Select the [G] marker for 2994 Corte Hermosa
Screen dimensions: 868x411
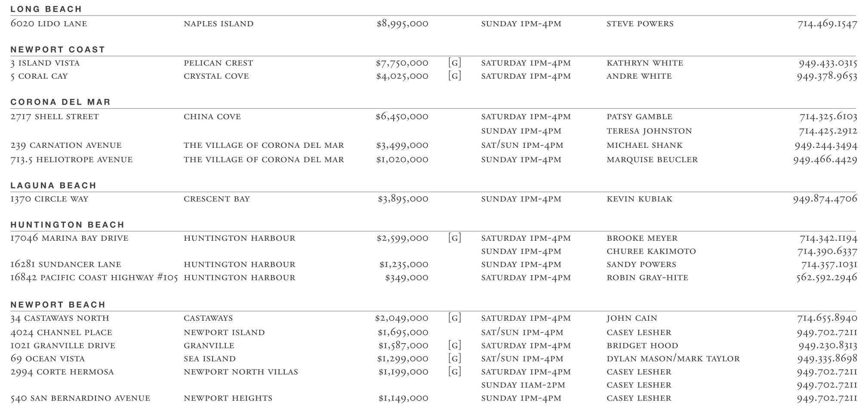tap(454, 371)
